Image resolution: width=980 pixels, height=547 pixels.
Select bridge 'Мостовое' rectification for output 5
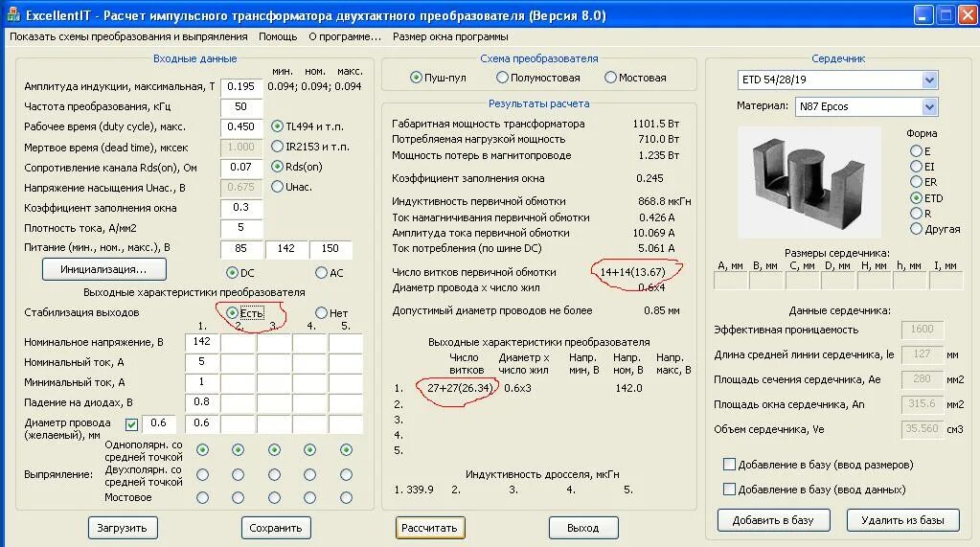346,497
